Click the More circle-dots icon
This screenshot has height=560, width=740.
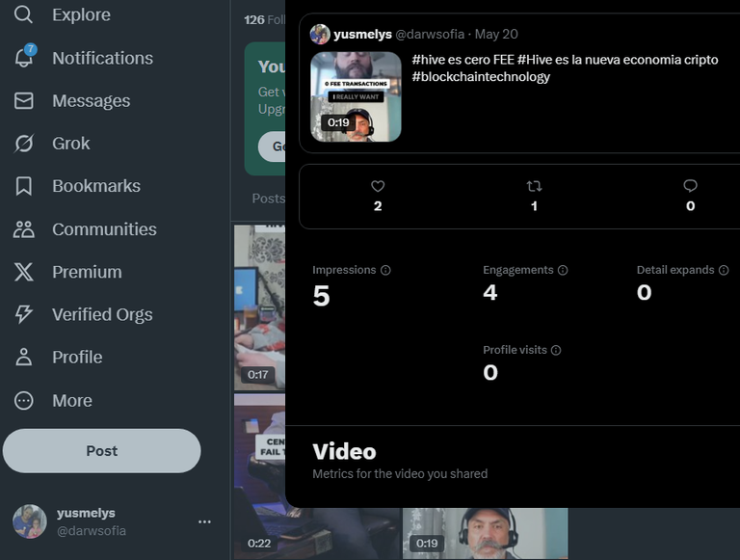pos(23,400)
